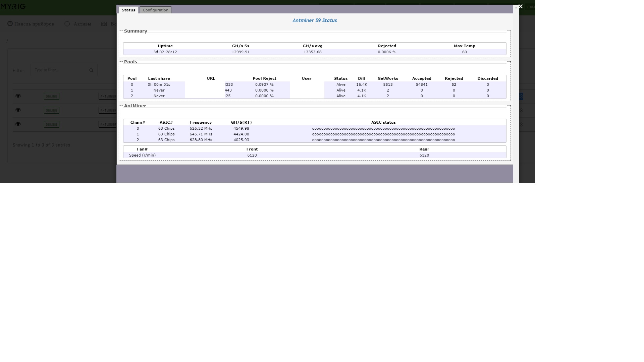Click the dashboard gauge icon beside Панель приборов
644x362 pixels.
point(10,24)
